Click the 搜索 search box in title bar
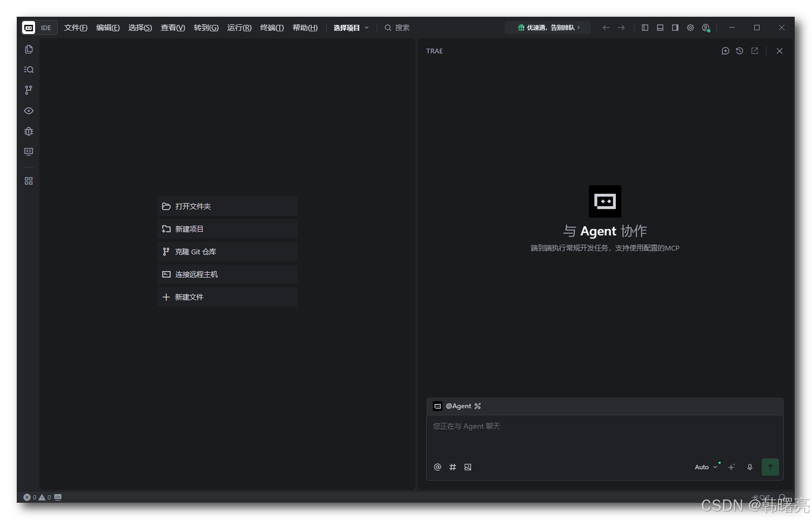Image resolution: width=812 pixels, height=520 pixels. pos(397,28)
